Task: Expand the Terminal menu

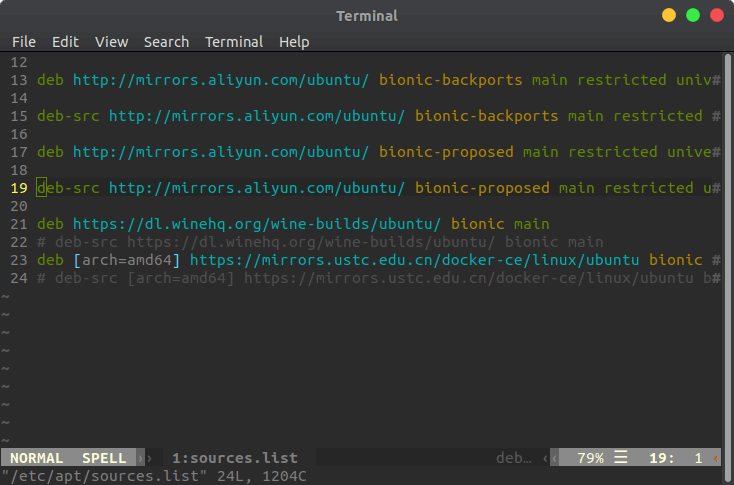Action: point(234,42)
